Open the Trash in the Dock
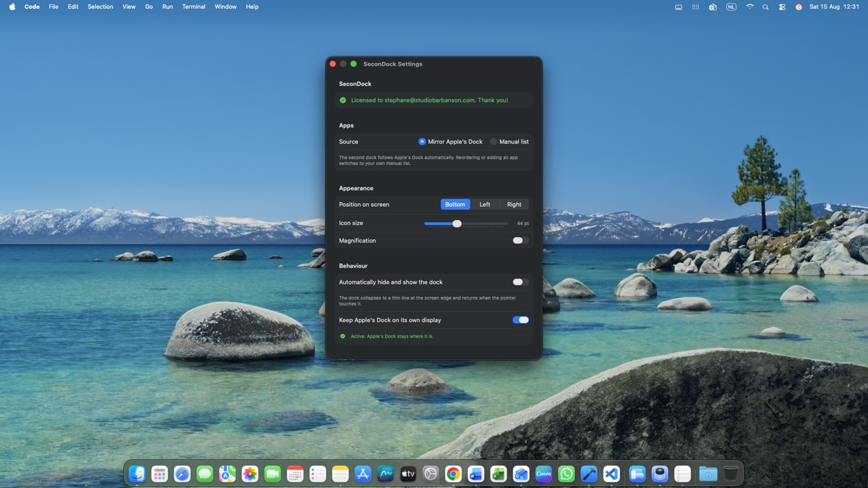868x488 pixels. pos(730,474)
